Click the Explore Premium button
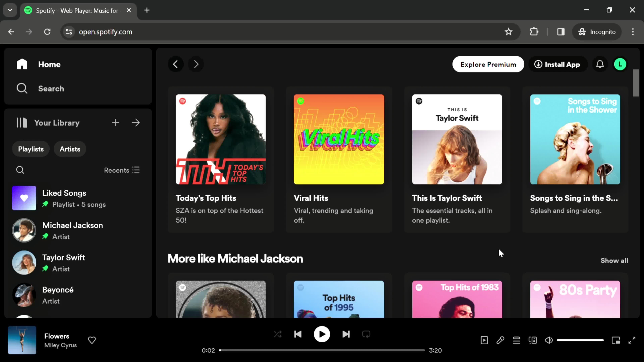The height and width of the screenshot is (362, 644). coord(488,64)
